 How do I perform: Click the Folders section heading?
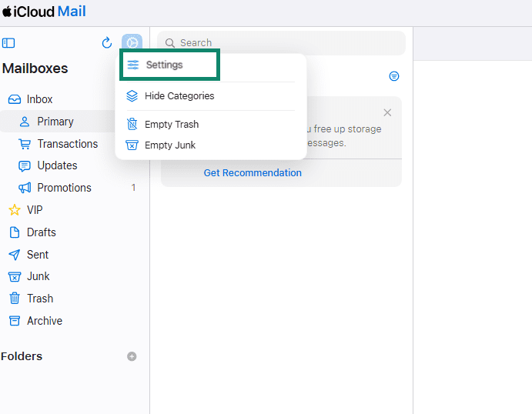pos(22,356)
